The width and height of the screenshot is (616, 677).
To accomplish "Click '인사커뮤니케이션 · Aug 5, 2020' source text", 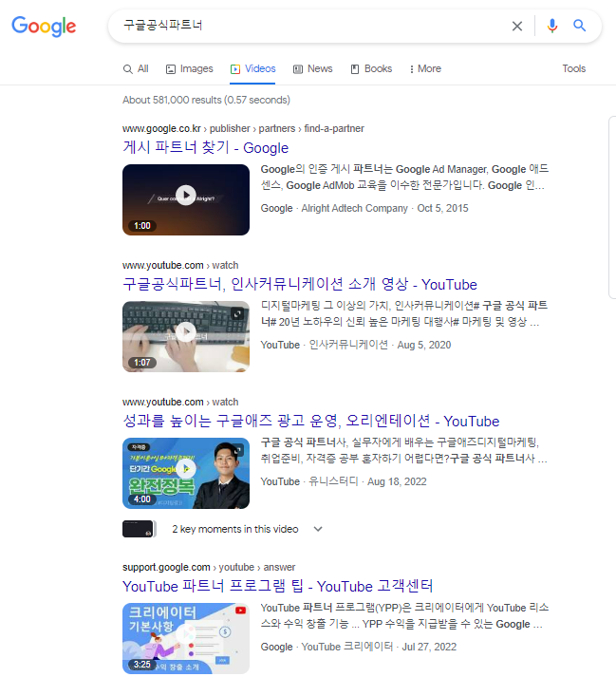I will [380, 345].
